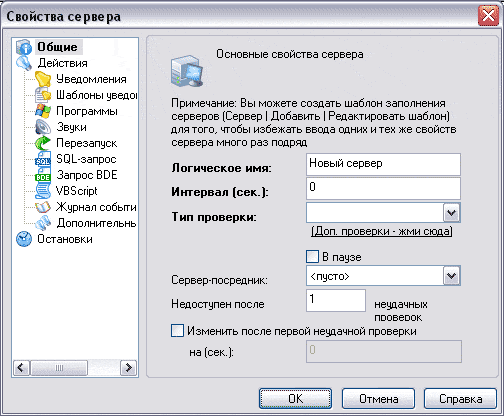The width and height of the screenshot is (504, 416).
Task: Open the Перезапуск section
Action: tap(87, 143)
